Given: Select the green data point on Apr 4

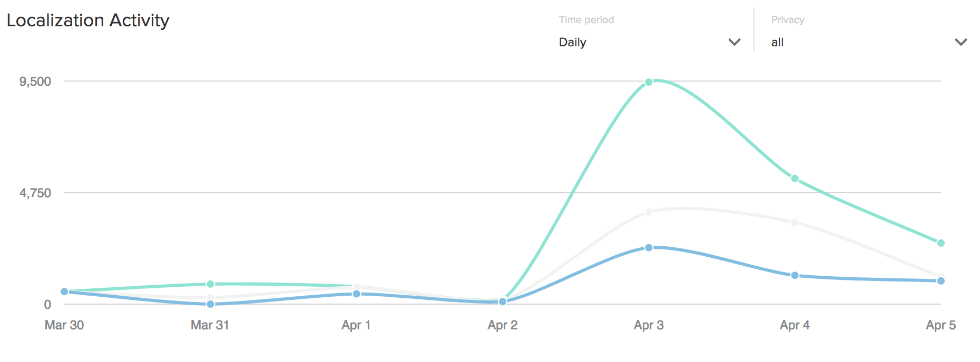Looking at the screenshot, I should 795,178.
